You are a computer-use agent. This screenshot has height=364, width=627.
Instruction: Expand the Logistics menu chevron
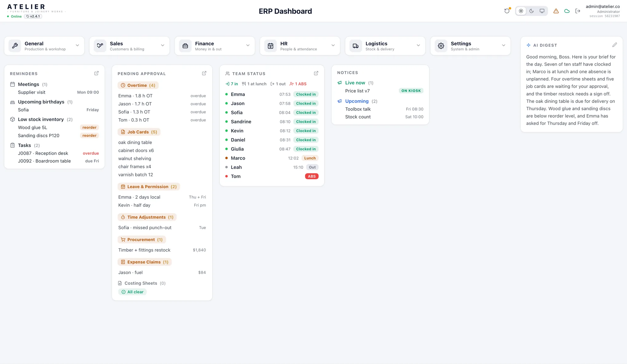[x=418, y=45]
